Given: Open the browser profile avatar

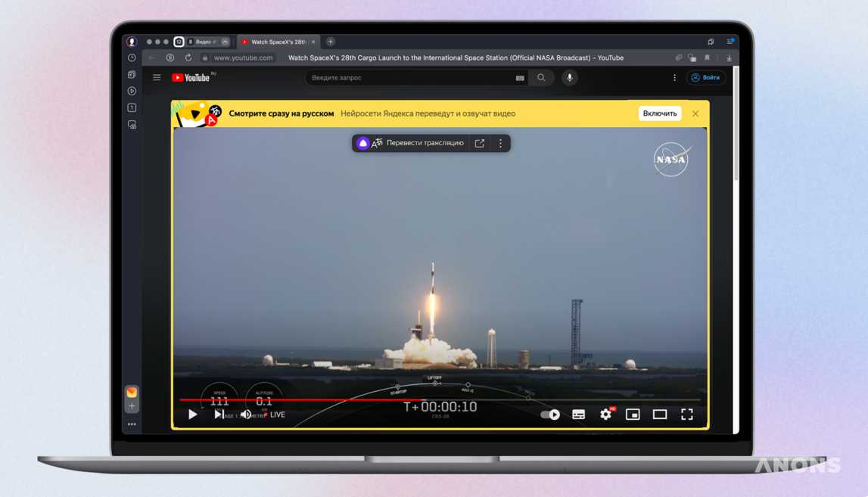Looking at the screenshot, I should point(132,42).
